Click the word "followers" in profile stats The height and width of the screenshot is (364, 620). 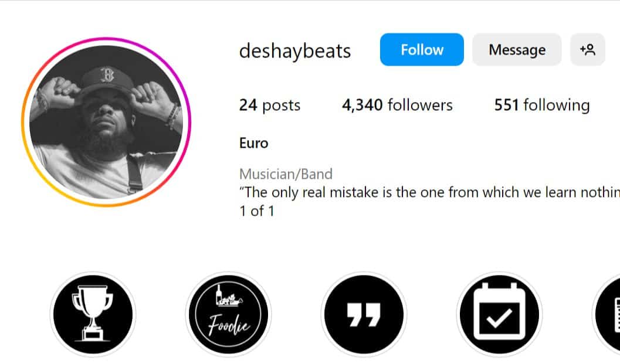pos(420,105)
